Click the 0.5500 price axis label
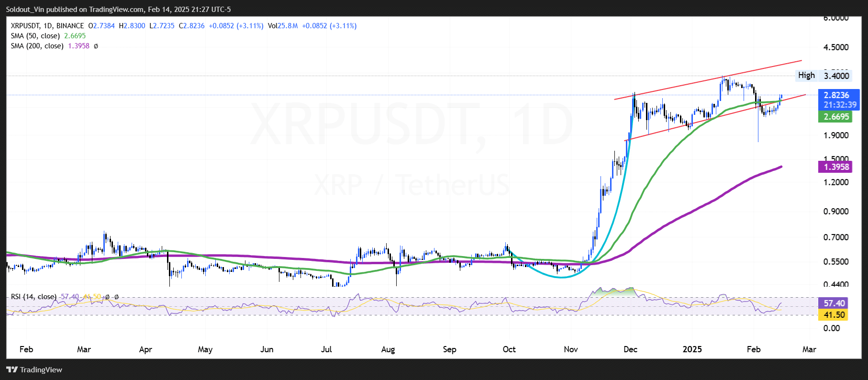 click(x=836, y=262)
